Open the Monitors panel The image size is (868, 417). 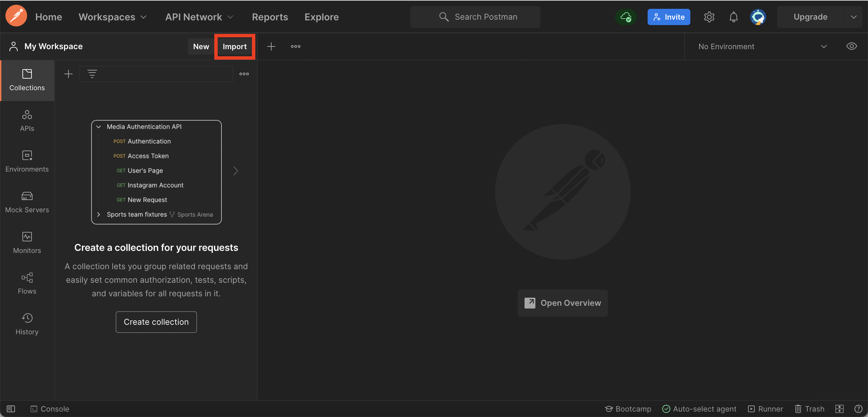pos(27,242)
